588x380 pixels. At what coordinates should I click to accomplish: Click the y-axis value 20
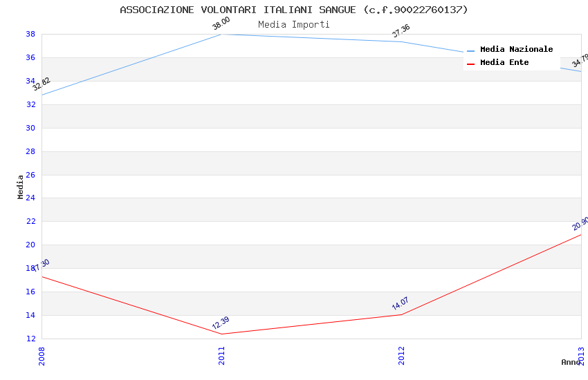[x=30, y=245]
